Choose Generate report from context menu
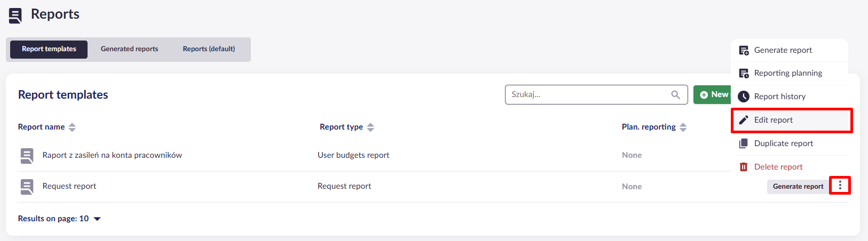Image resolution: width=868 pixels, height=241 pixels. (790, 50)
